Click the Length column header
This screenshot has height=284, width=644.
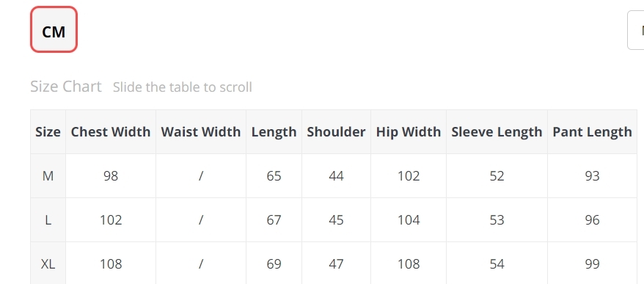point(274,132)
